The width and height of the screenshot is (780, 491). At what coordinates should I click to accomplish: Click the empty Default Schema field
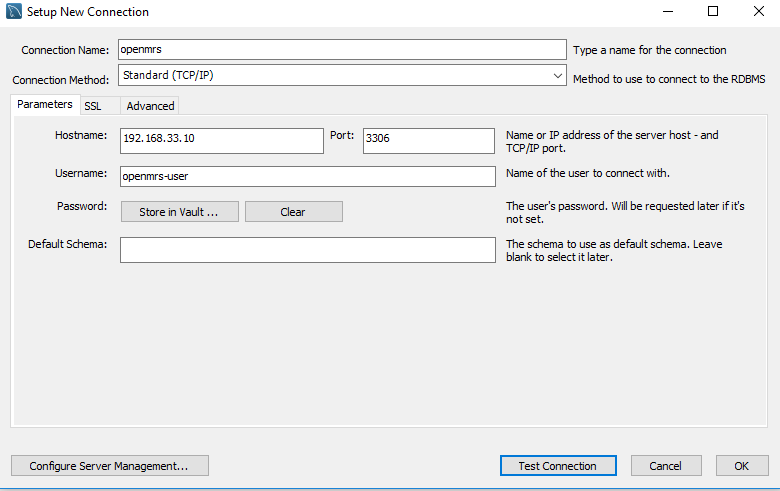(307, 250)
